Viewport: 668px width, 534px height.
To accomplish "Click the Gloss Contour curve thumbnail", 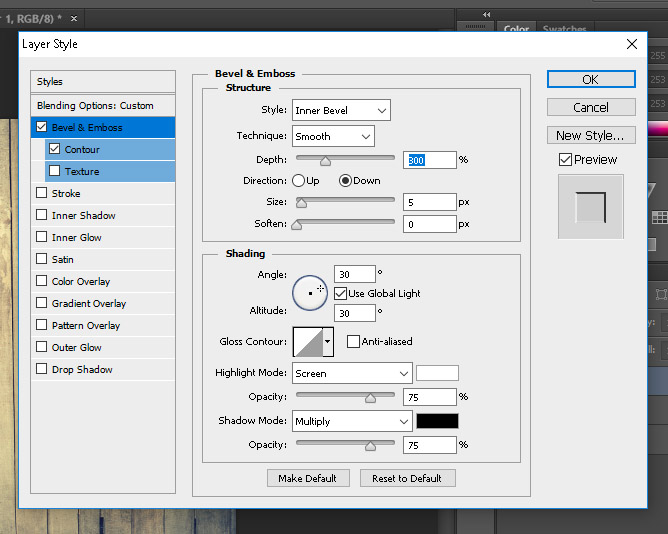I will tap(307, 342).
